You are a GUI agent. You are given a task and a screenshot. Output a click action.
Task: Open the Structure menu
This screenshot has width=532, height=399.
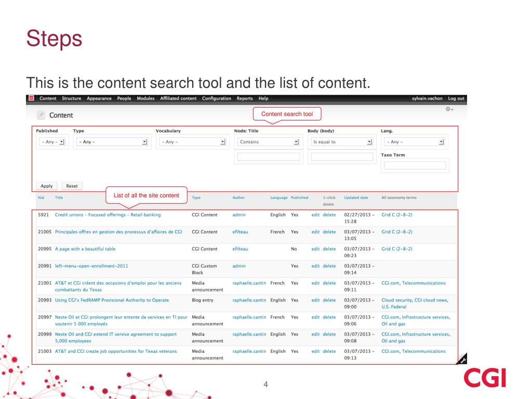tap(71, 98)
